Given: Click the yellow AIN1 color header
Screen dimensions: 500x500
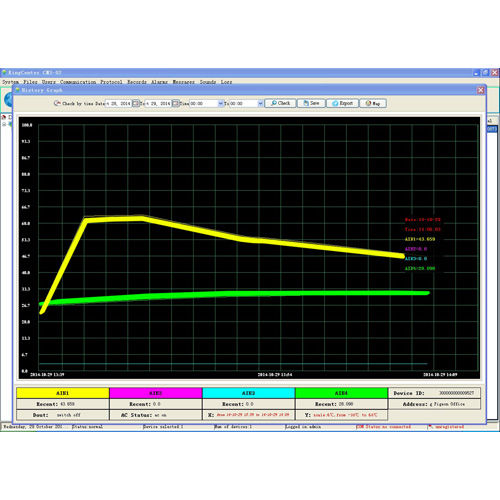Looking at the screenshot, I should (x=63, y=393).
